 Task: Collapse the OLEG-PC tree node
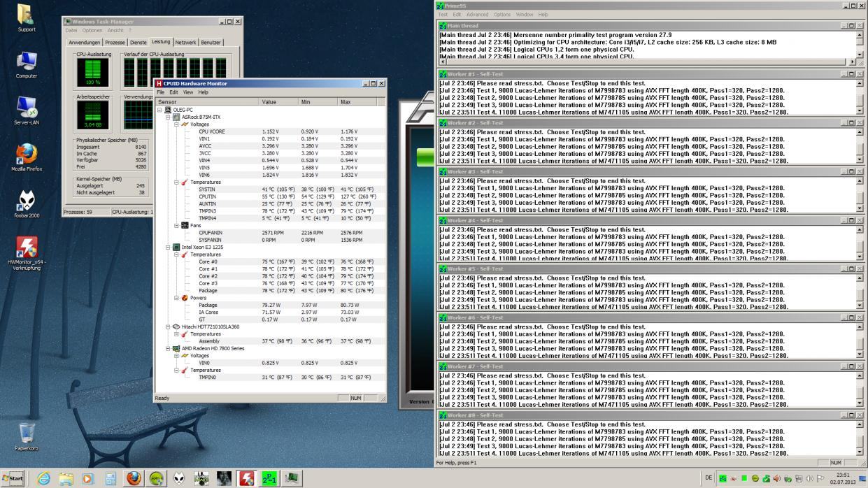coord(160,110)
